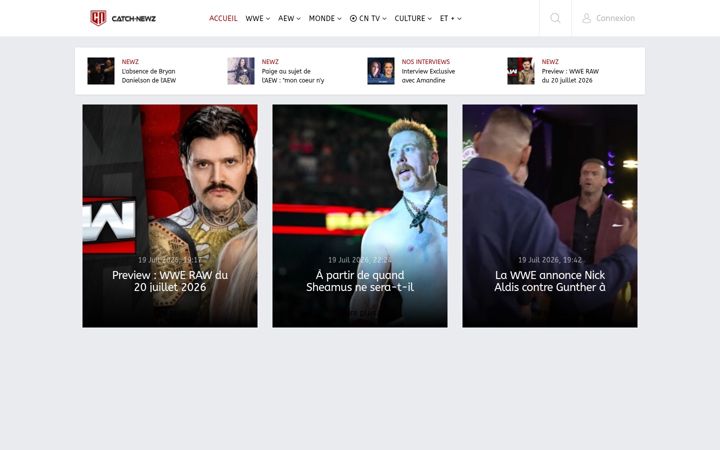Expand the WWE dropdown chevron
Viewport: 720px width, 450px height.
point(268,19)
